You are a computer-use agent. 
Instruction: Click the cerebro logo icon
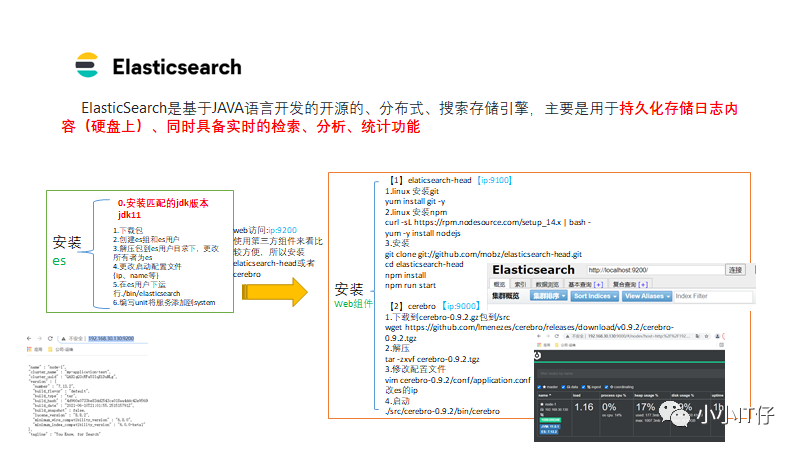(x=537, y=355)
